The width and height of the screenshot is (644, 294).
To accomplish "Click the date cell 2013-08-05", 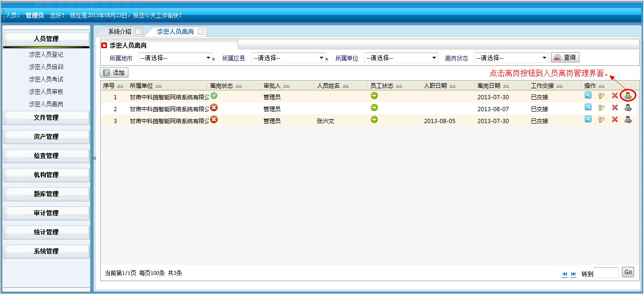I will [440, 121].
